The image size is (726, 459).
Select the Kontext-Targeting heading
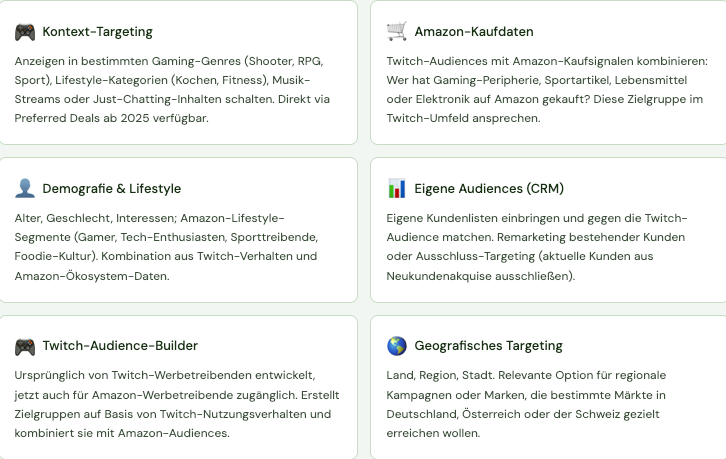97,31
